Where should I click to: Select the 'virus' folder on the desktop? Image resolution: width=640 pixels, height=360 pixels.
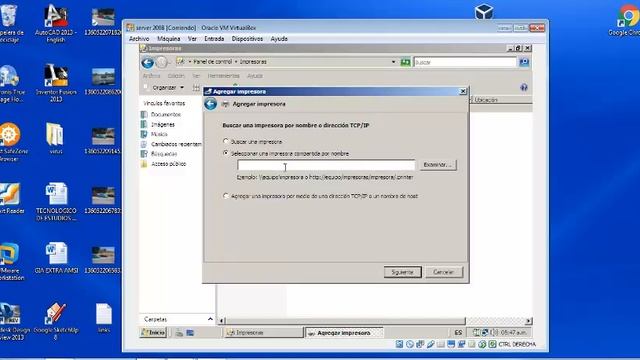point(56,138)
